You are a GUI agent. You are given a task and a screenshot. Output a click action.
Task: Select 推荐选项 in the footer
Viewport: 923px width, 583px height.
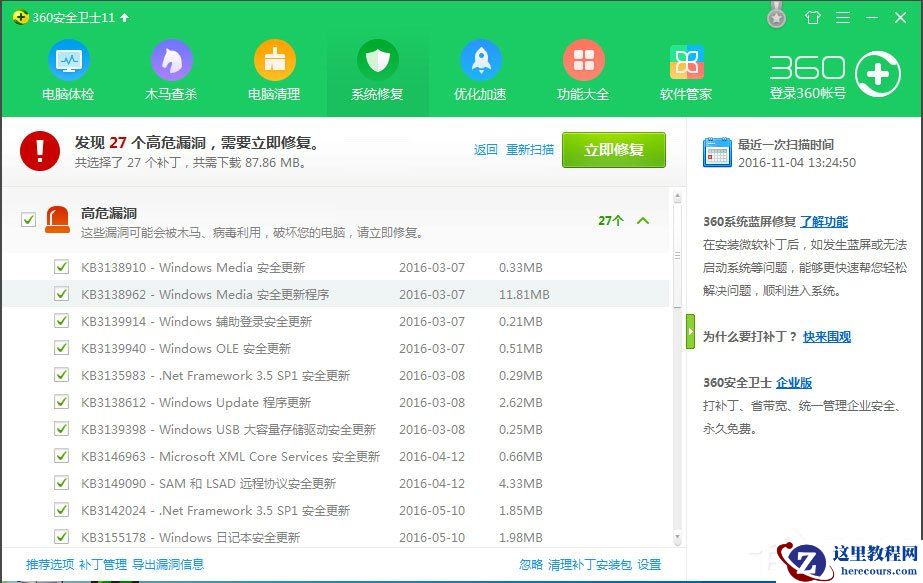[39, 563]
